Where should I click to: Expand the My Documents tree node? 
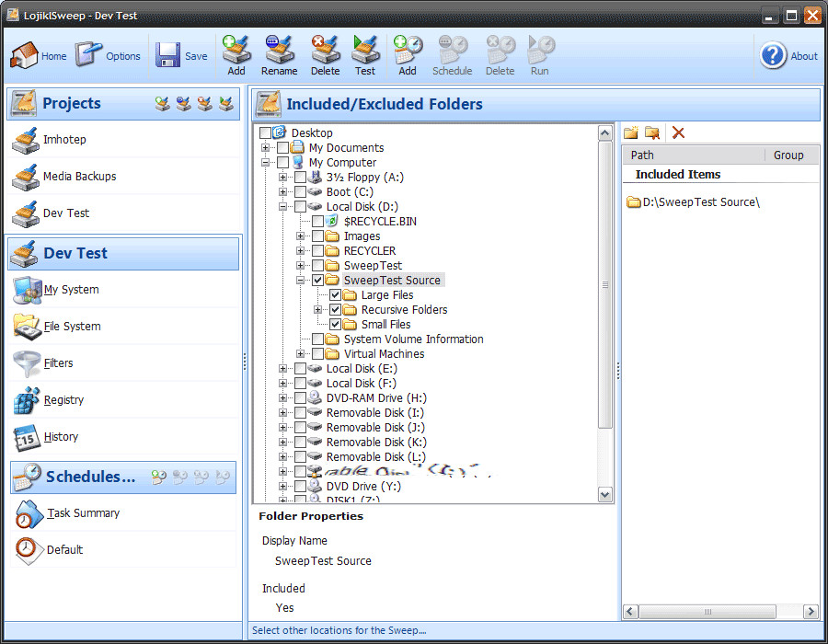tap(266, 148)
